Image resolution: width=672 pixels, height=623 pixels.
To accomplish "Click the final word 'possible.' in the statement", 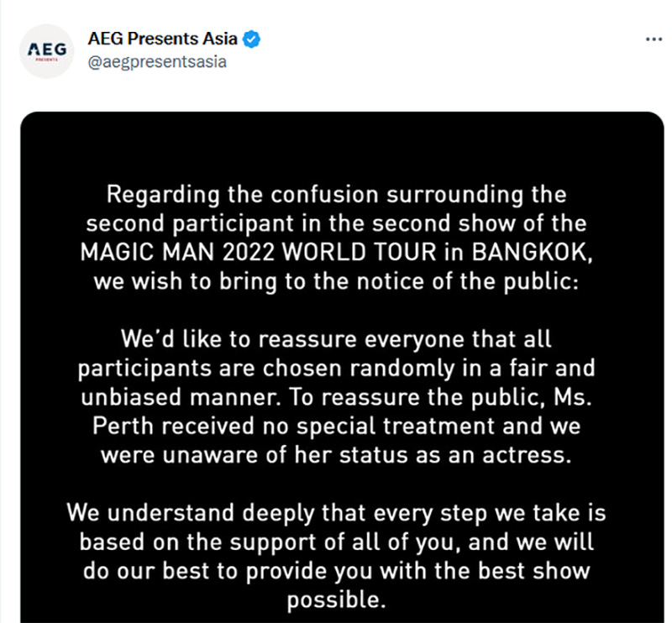I will [336, 601].
